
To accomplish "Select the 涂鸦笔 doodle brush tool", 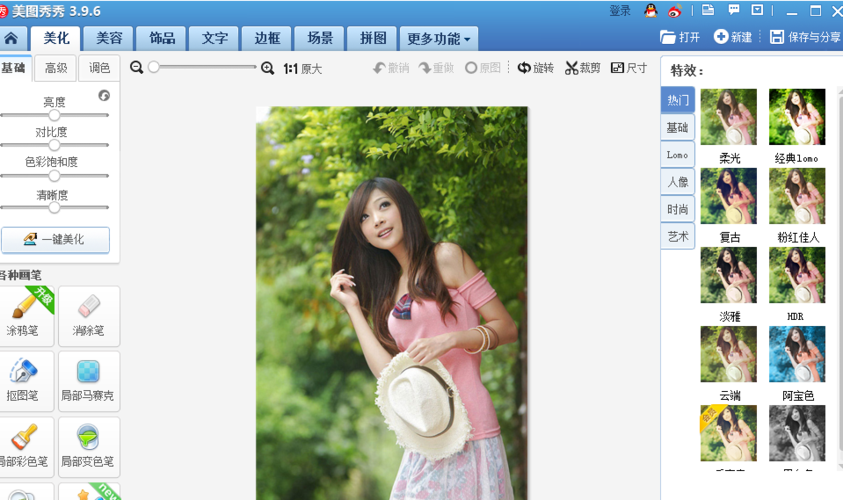I will pos(25,317).
